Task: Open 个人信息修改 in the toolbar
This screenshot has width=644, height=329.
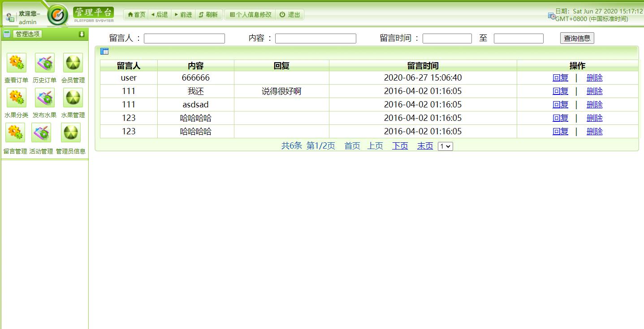Action: point(251,15)
